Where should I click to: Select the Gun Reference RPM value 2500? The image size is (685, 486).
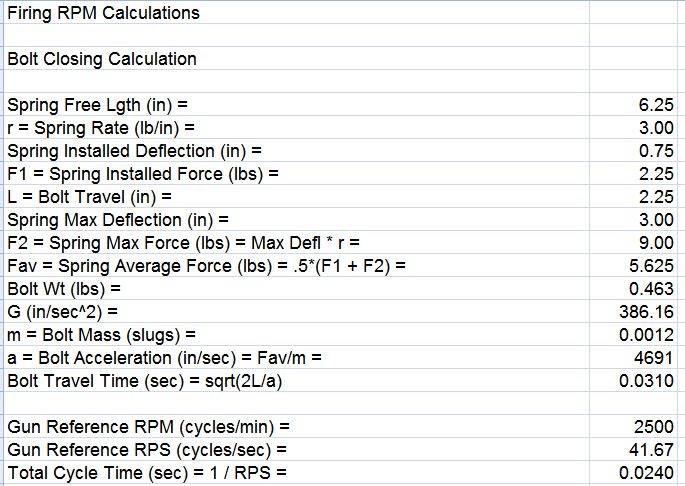point(656,427)
